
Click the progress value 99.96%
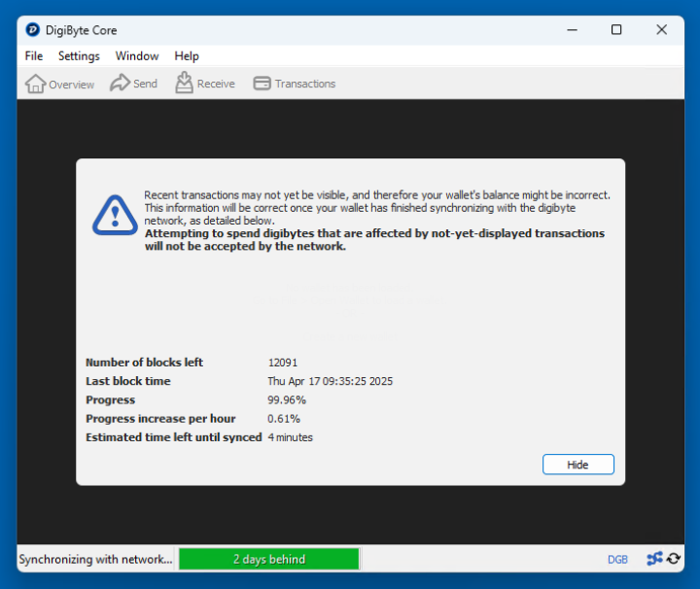(287, 399)
